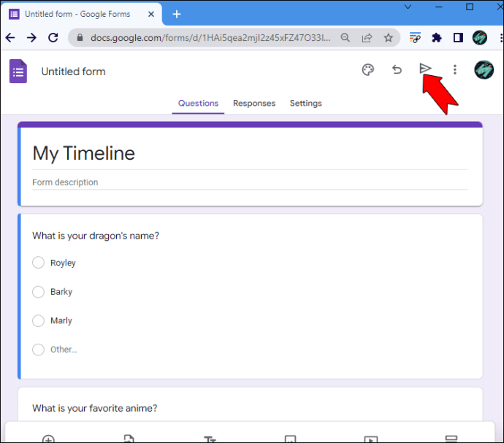Viewport: 504px width, 443px height.
Task: Open the Google account avatar in Forms header
Action: [x=484, y=70]
